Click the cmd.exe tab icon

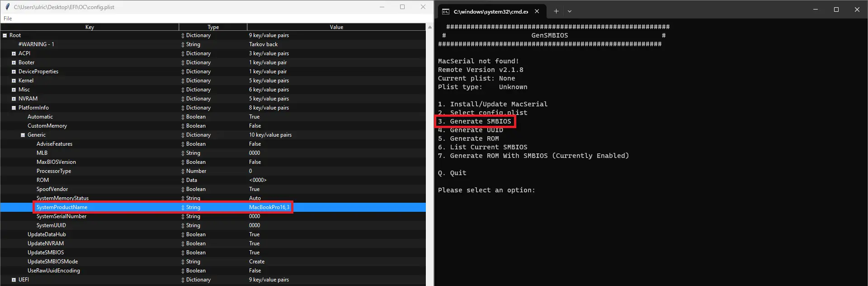tap(446, 11)
